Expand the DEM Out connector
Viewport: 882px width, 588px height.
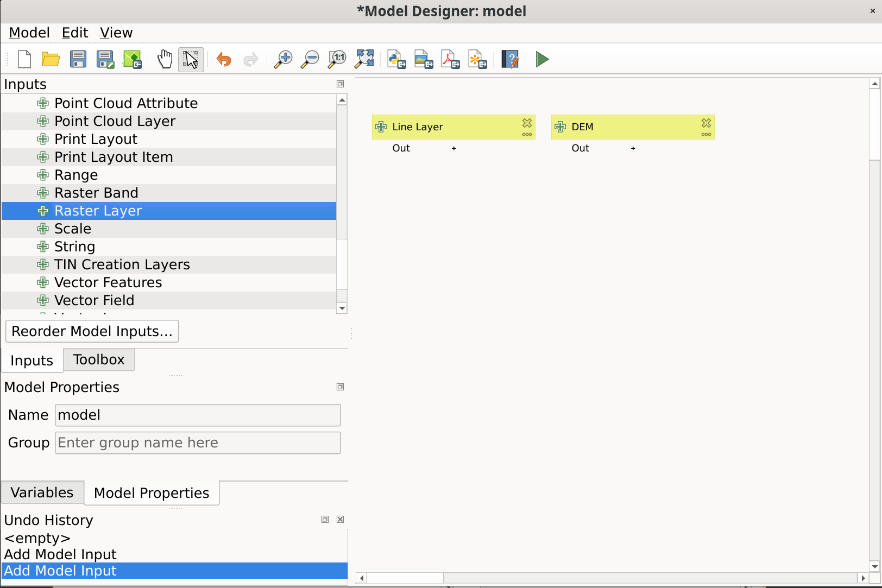(633, 148)
